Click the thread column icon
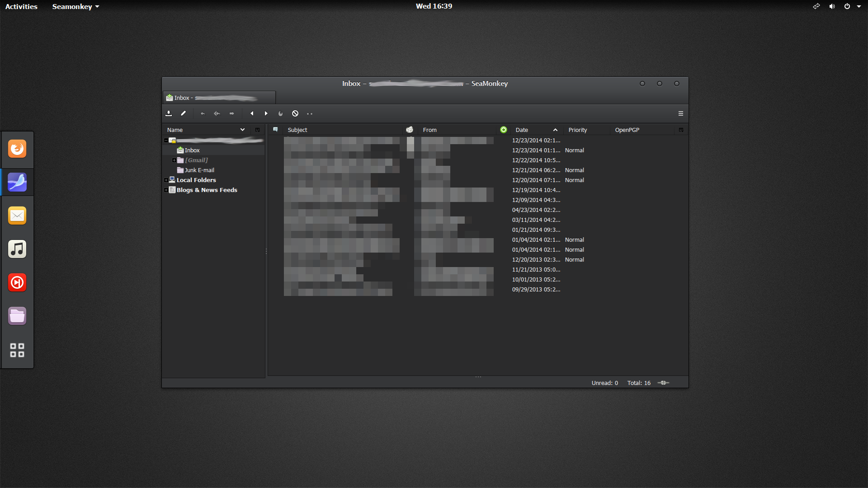Viewport: 868px width, 488px height. [x=275, y=130]
